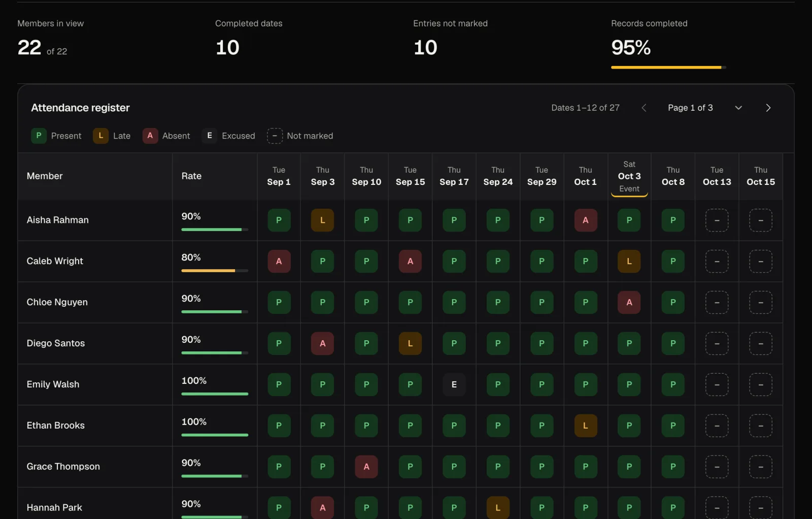The height and width of the screenshot is (519, 812).
Task: Click Caleb Wright's Absent mark on Sep 15
Action: pos(410,262)
